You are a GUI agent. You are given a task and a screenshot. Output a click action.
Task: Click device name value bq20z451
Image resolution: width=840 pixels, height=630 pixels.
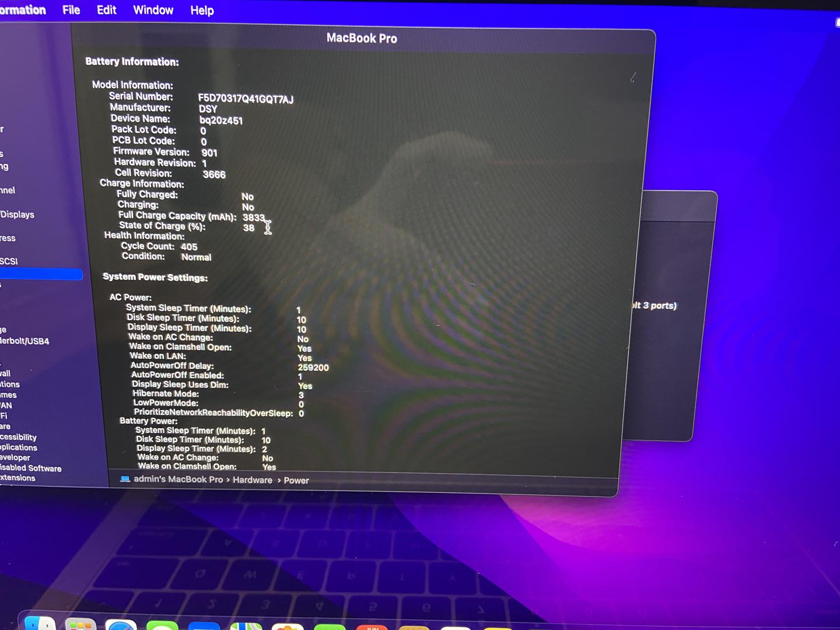221,121
